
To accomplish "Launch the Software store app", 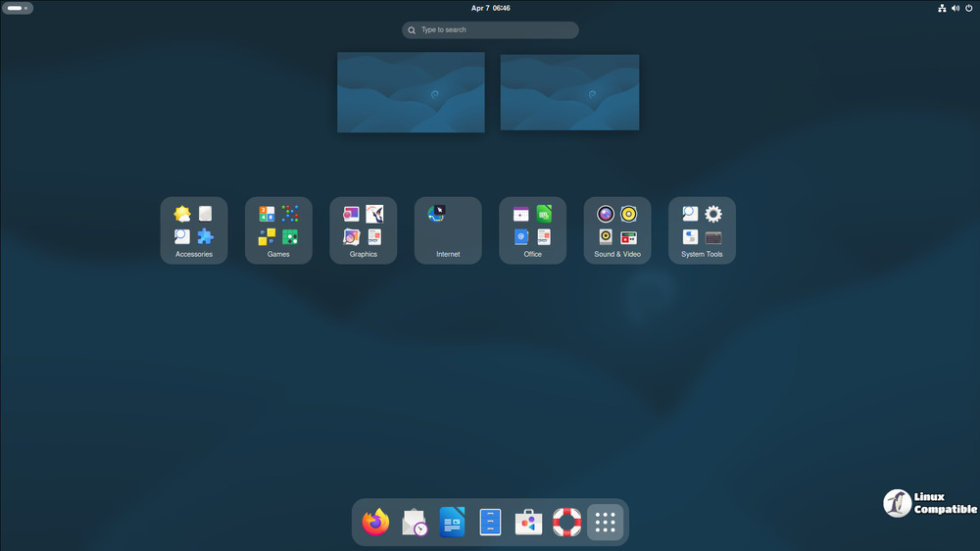I will point(528,523).
